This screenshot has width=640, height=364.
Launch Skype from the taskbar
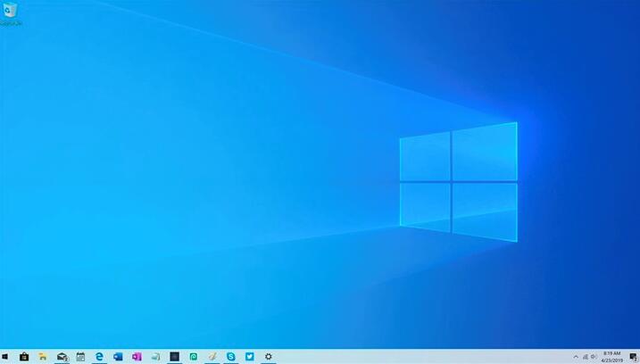[x=231, y=357]
